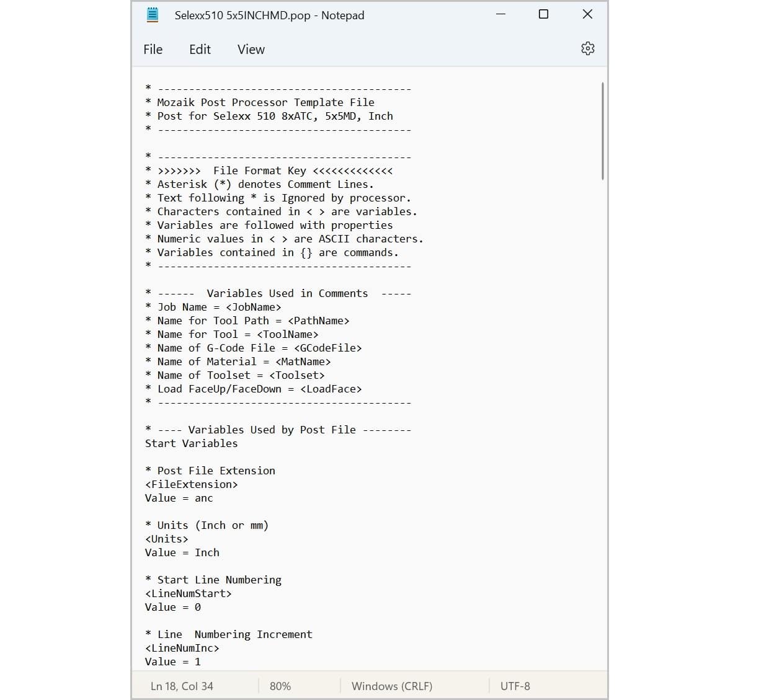
Task: Click in the "Value = anc" line
Action: pos(179,498)
